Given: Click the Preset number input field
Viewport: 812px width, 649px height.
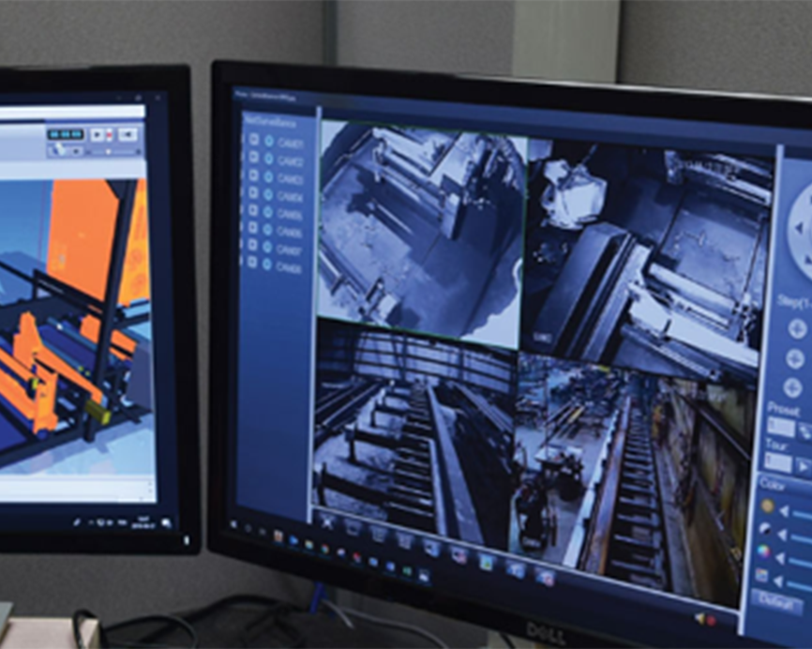Looking at the screenshot, I should coord(780,429).
